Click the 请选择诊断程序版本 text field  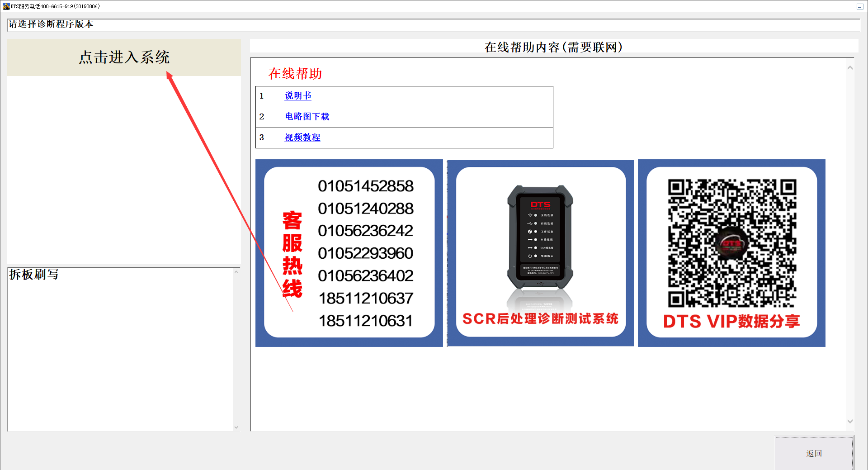[434, 24]
